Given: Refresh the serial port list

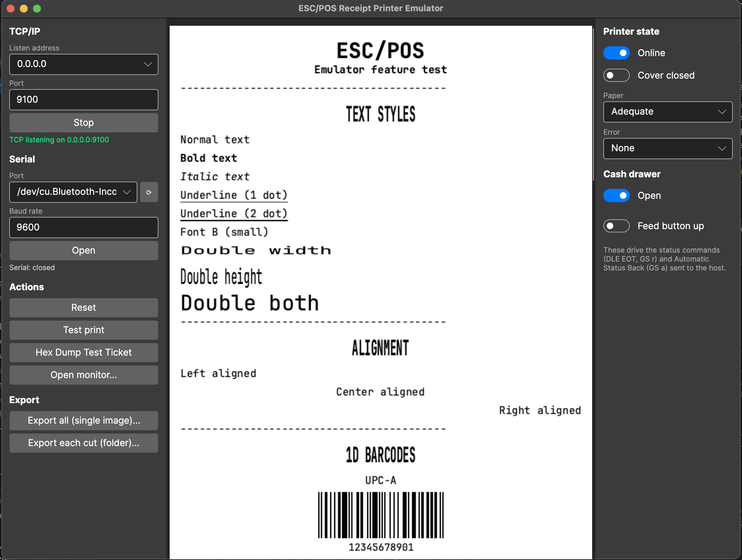Looking at the screenshot, I should coord(149,192).
